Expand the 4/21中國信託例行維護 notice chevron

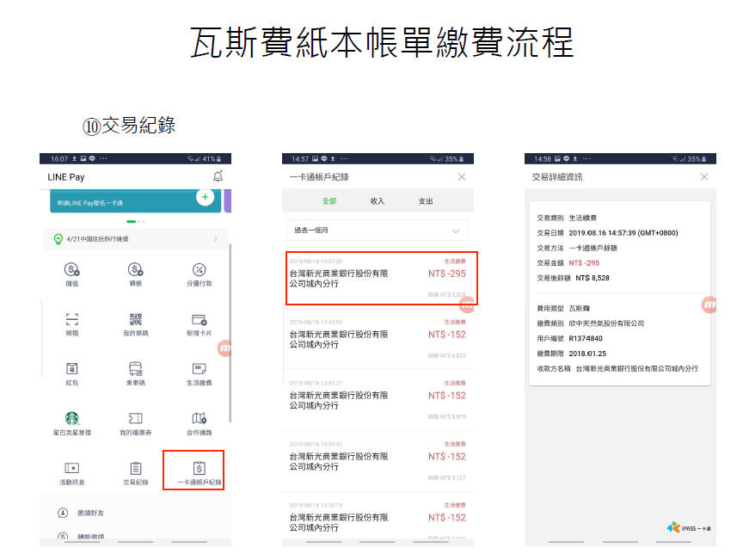click(216, 239)
